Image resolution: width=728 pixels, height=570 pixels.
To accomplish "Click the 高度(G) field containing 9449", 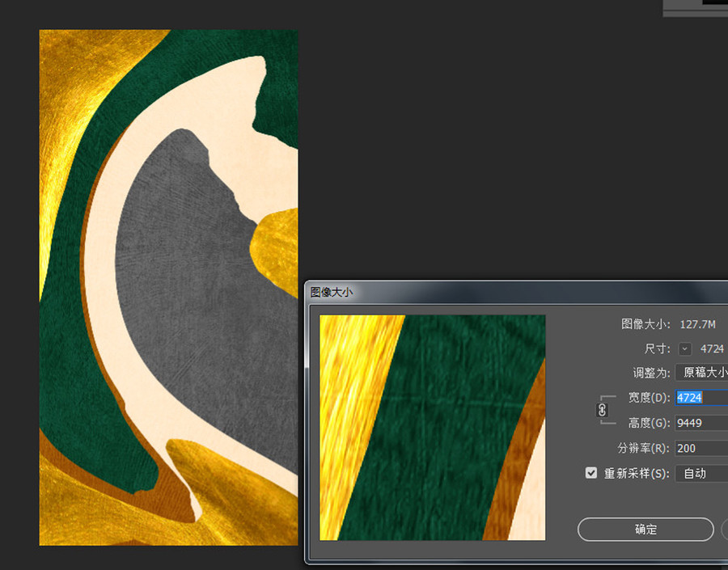I will click(701, 423).
